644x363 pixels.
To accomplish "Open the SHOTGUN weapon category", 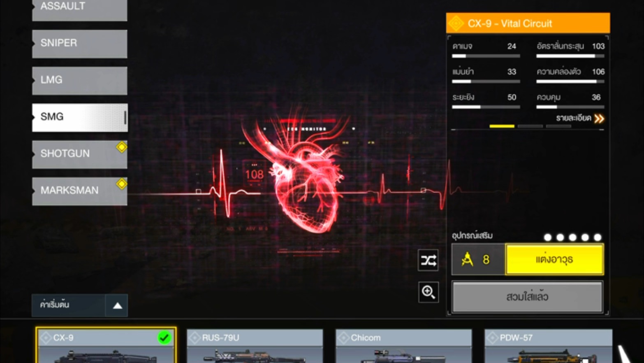I will click(x=80, y=154).
